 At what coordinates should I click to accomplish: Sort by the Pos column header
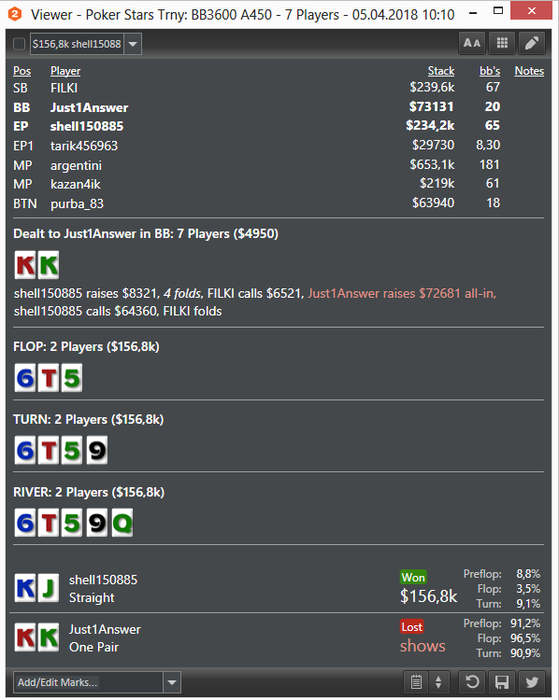click(22, 71)
